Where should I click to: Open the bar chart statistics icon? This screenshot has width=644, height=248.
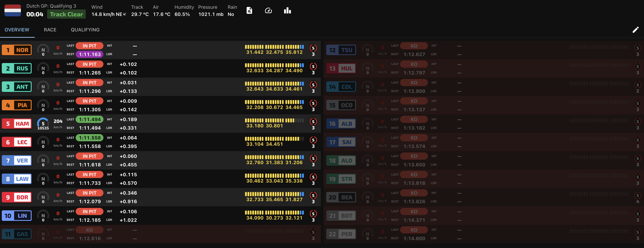(287, 11)
